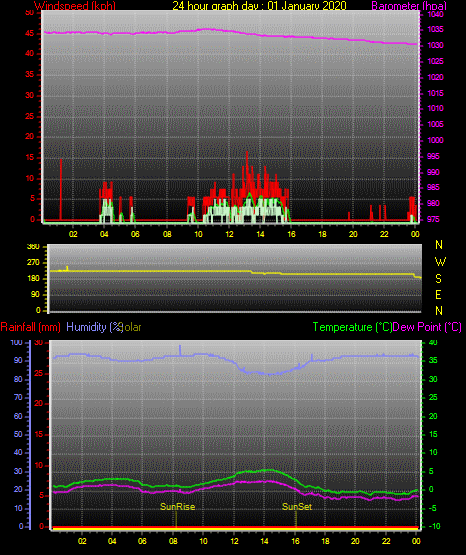Click the magenta 'Dew Point (°C)' legend label
The width and height of the screenshot is (466, 555).
pyautogui.click(x=427, y=327)
